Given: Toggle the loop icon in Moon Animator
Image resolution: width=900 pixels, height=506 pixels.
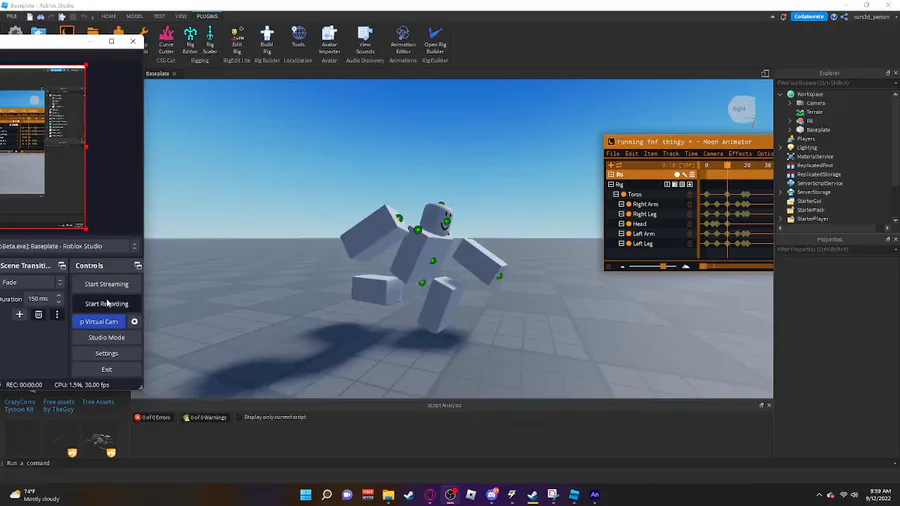Looking at the screenshot, I should pyautogui.click(x=619, y=165).
